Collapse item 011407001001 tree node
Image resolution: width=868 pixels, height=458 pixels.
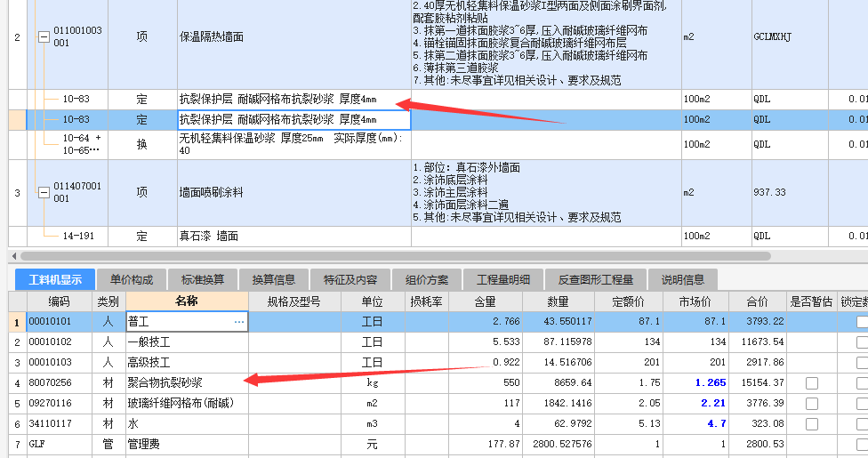(44, 193)
